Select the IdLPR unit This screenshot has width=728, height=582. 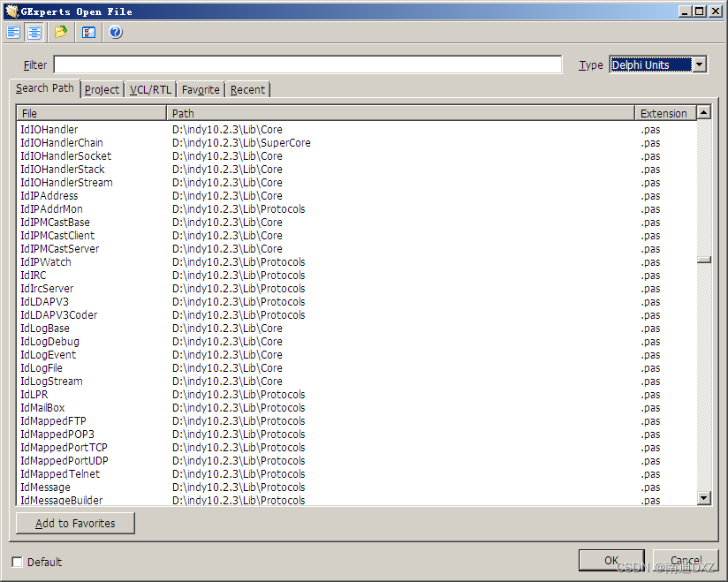click(x=357, y=395)
